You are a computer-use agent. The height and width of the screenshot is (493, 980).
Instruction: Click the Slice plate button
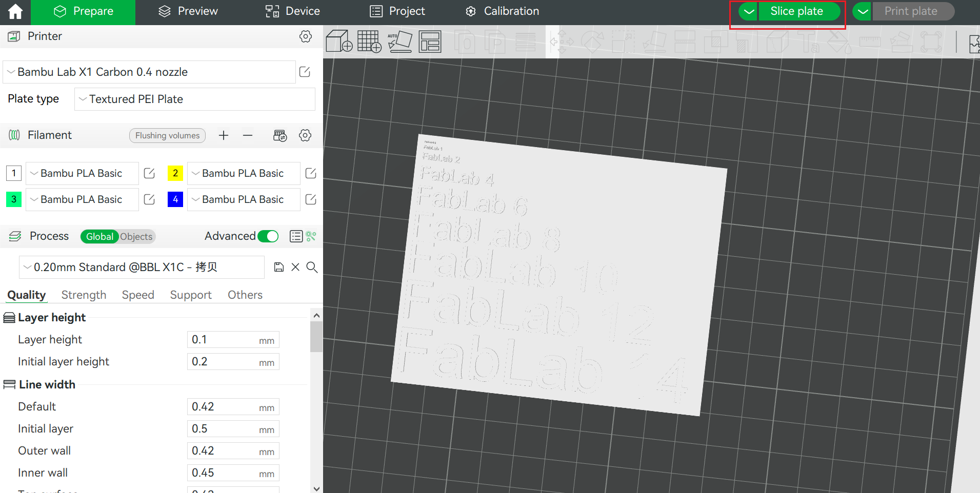click(799, 11)
